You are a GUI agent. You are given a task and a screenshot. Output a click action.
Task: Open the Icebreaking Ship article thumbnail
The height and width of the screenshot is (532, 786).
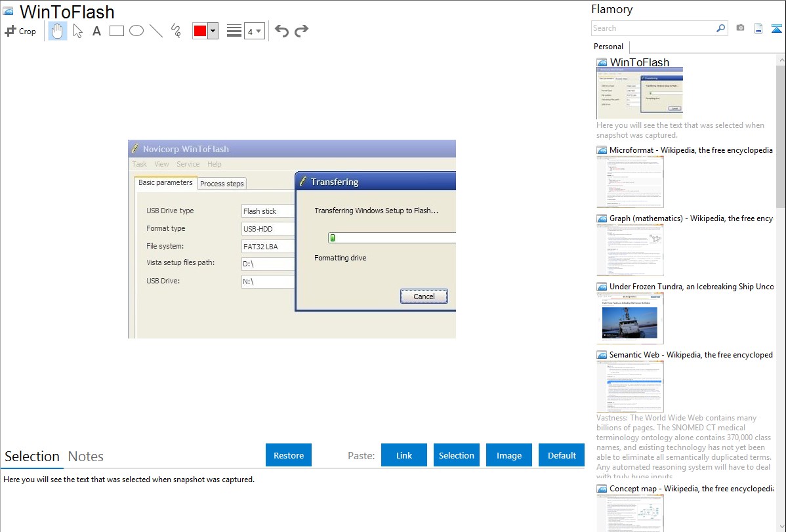pyautogui.click(x=630, y=318)
